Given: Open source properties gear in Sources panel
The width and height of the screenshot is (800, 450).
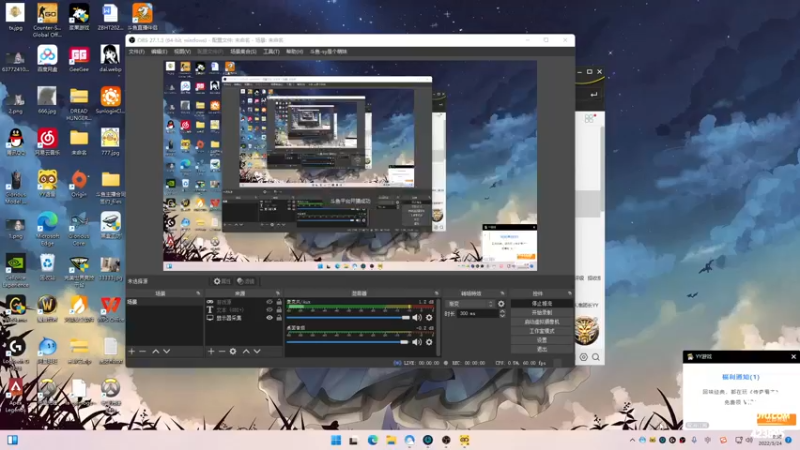Looking at the screenshot, I should (x=233, y=352).
